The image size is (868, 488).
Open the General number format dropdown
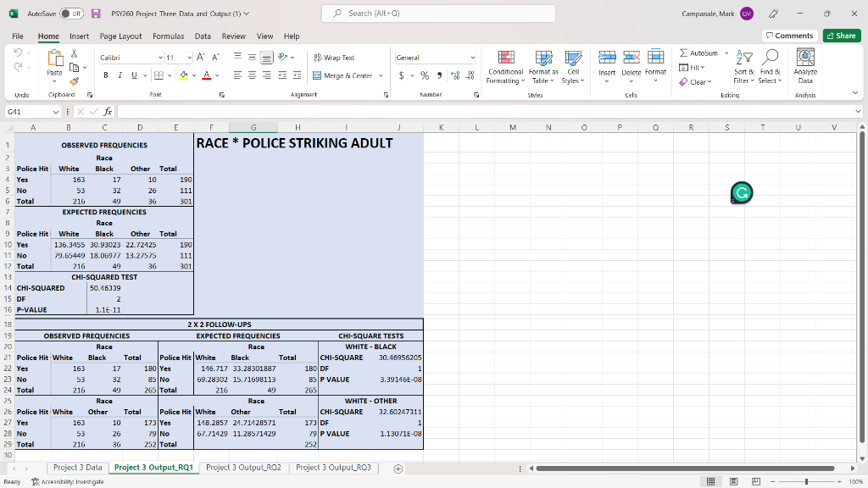pyautogui.click(x=472, y=58)
